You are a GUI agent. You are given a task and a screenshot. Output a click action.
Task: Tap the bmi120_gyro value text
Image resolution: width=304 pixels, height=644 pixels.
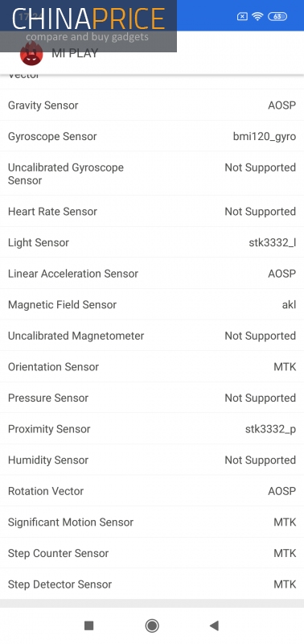[x=265, y=137]
